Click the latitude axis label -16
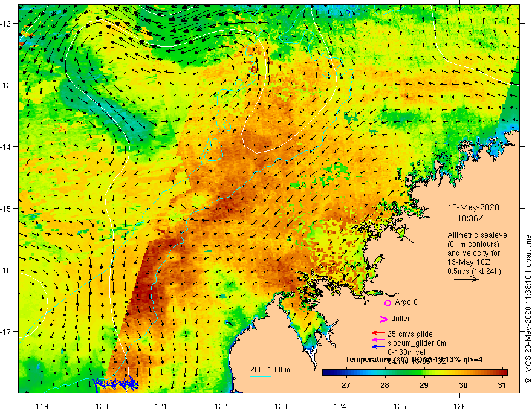 coord(5,270)
